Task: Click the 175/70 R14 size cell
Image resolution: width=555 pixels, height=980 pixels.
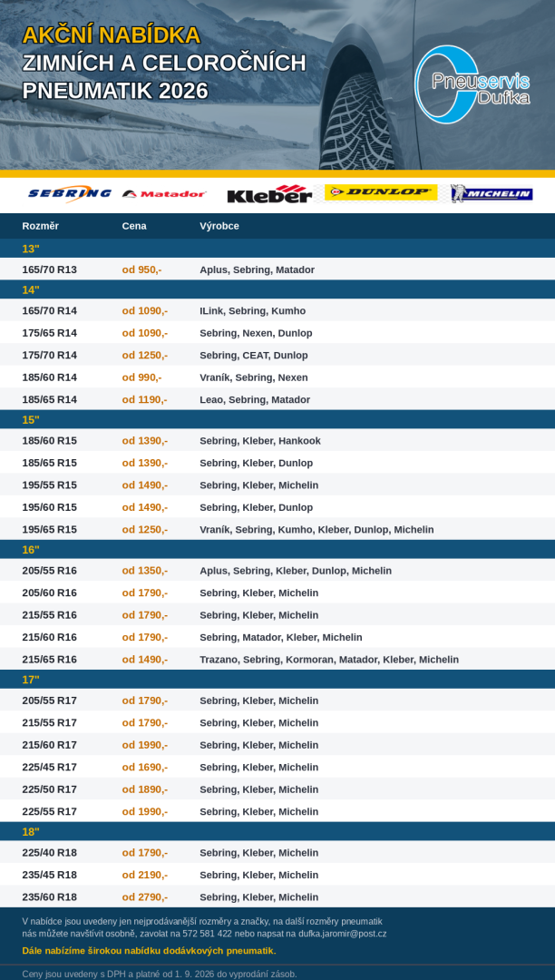Action: tap(49, 356)
